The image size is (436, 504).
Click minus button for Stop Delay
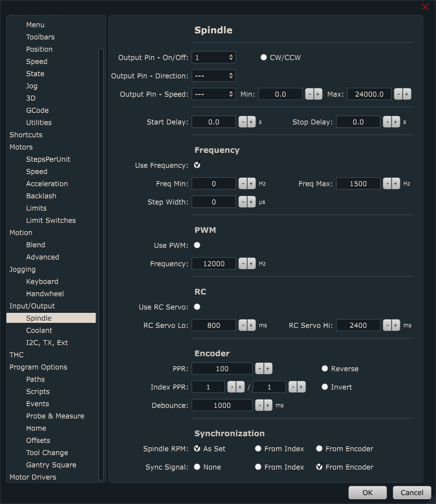[387, 122]
